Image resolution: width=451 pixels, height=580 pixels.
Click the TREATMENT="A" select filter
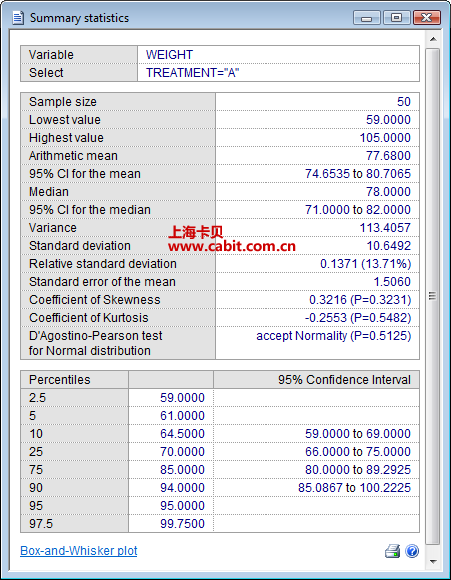click(192, 73)
